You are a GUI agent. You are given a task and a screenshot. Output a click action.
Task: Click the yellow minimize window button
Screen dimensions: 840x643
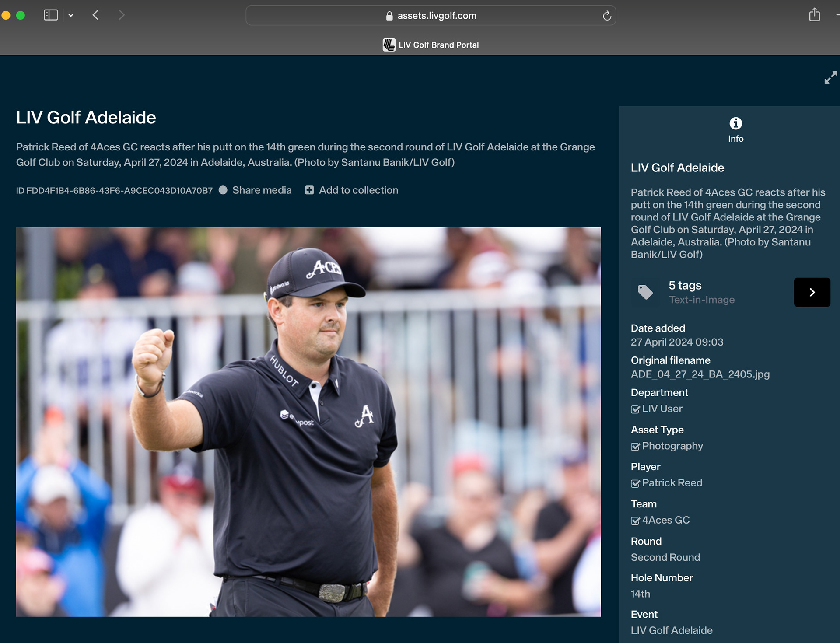[6, 15]
